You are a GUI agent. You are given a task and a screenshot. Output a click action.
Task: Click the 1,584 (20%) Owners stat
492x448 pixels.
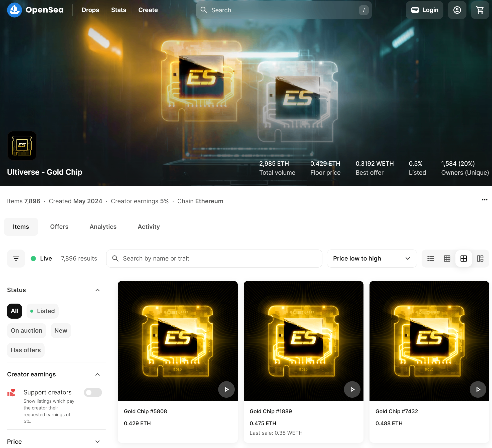(x=465, y=168)
